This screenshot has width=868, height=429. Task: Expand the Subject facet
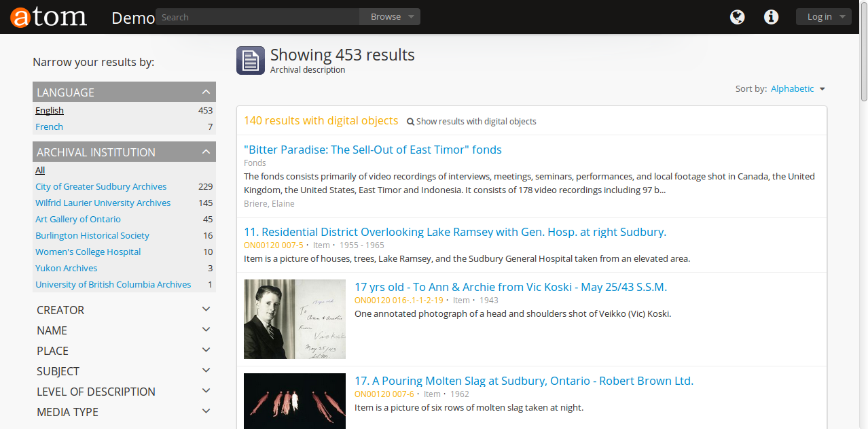pyautogui.click(x=206, y=371)
